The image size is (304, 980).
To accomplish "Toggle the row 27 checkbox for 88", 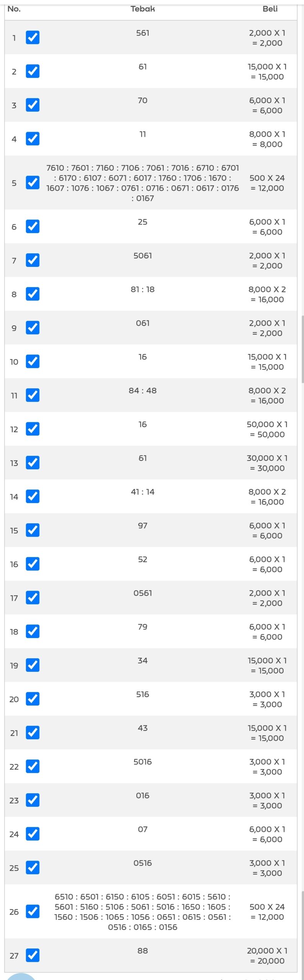I will coord(33,955).
